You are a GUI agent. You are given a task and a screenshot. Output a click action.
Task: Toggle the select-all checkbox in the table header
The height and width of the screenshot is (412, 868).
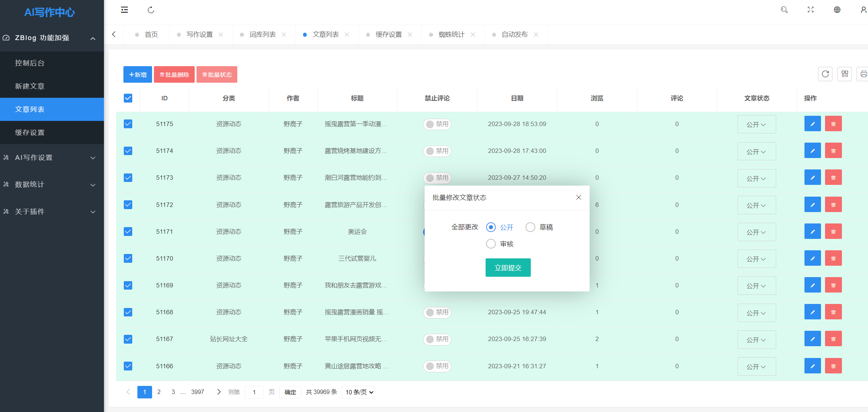pyautogui.click(x=128, y=98)
